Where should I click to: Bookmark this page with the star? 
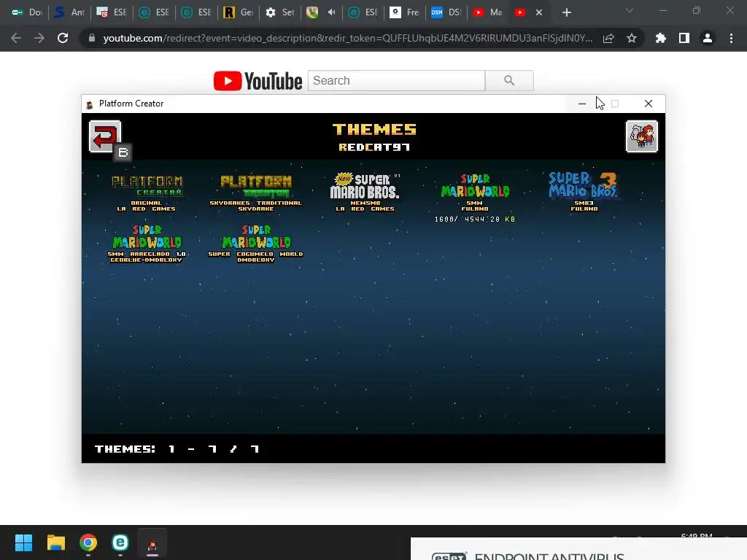pyautogui.click(x=632, y=38)
